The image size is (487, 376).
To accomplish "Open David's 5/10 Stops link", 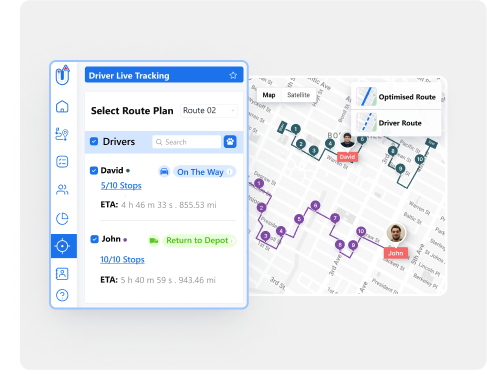I will click(121, 186).
